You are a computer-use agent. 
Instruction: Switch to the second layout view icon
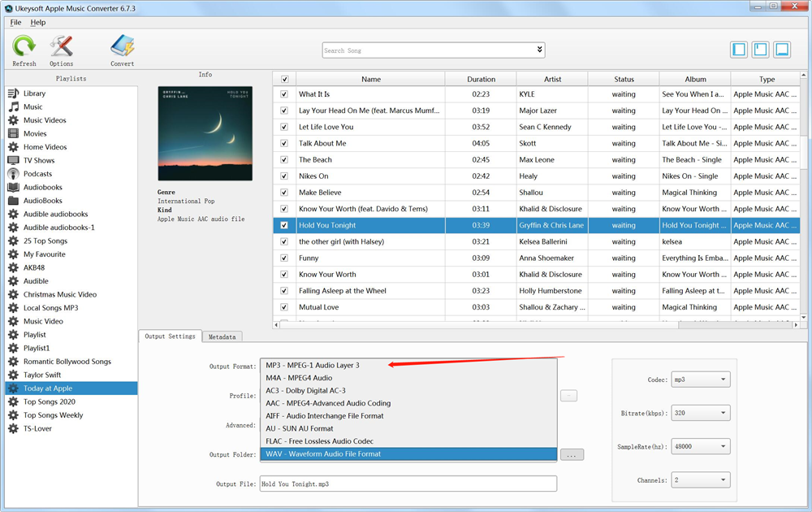point(760,50)
